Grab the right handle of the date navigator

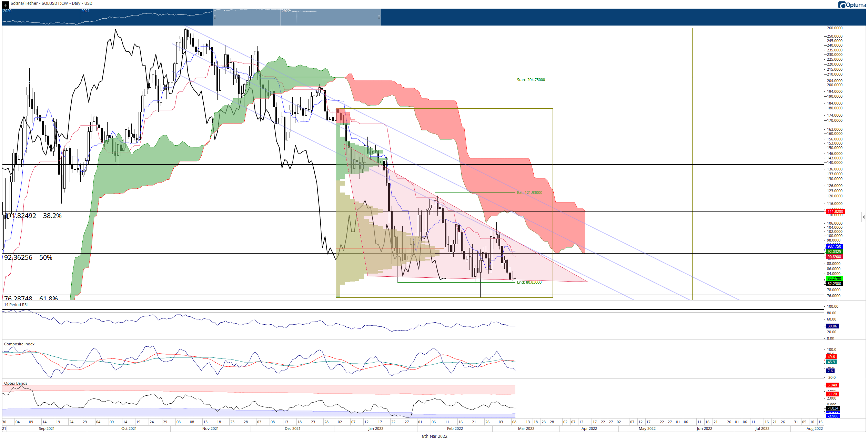pyautogui.click(x=380, y=17)
